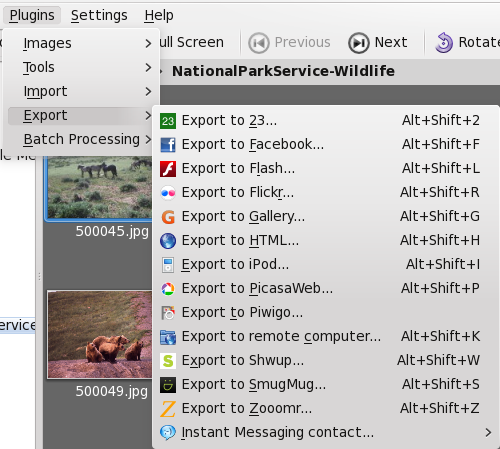The image size is (500, 449).
Task: Select the bears thumbnail 500049.jpg
Action: coord(99,335)
